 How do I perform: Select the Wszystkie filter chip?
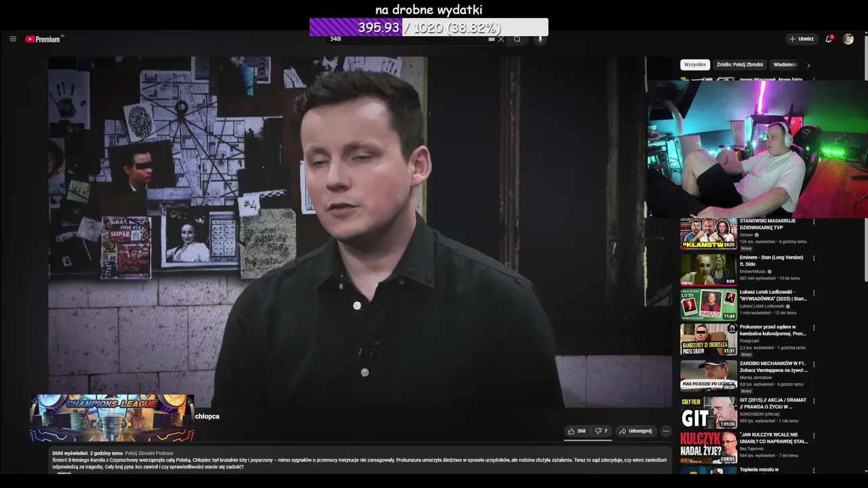695,65
